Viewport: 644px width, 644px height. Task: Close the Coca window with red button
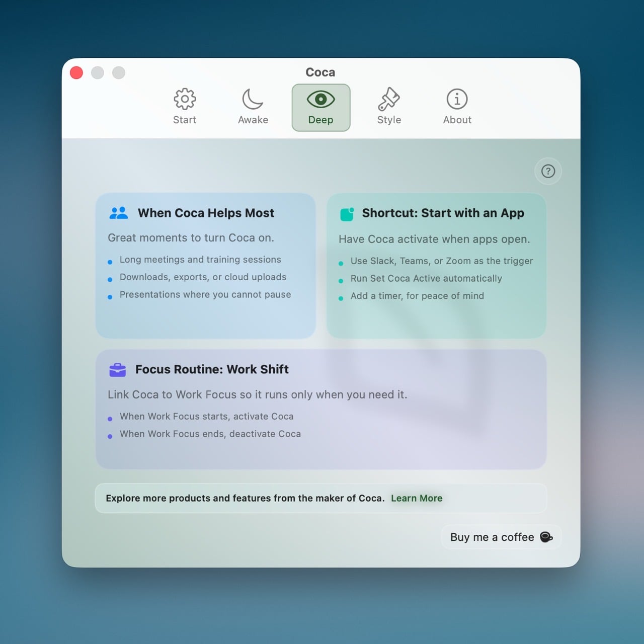76,72
